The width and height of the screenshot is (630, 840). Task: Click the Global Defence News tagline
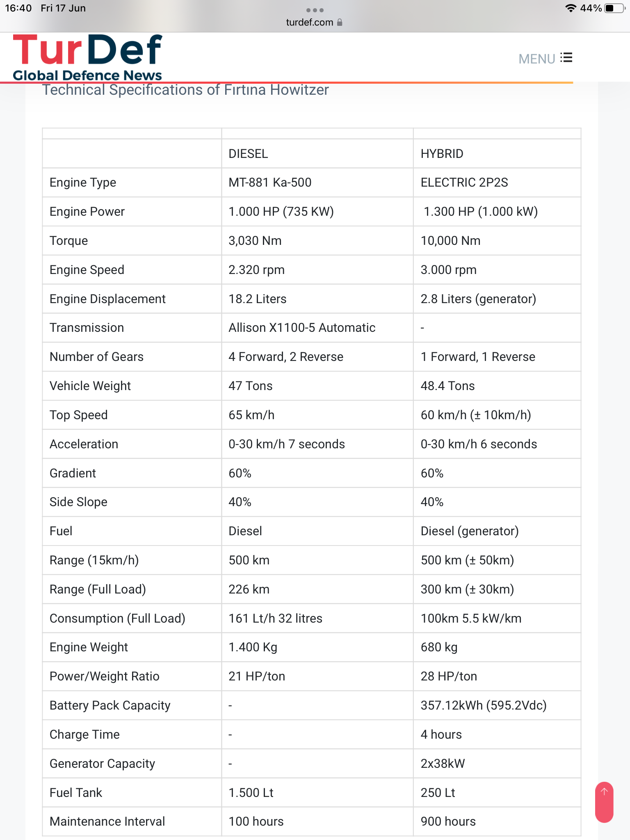[x=87, y=75]
